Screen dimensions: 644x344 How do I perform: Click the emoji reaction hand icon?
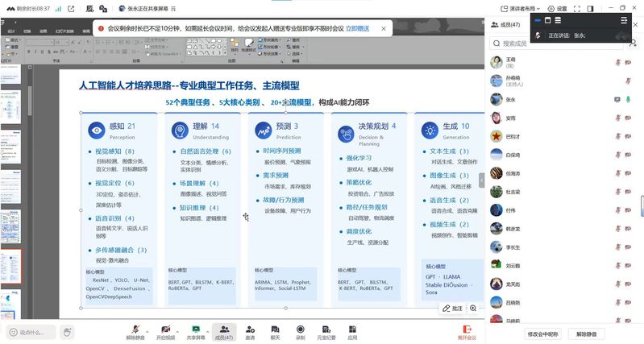pos(68,332)
